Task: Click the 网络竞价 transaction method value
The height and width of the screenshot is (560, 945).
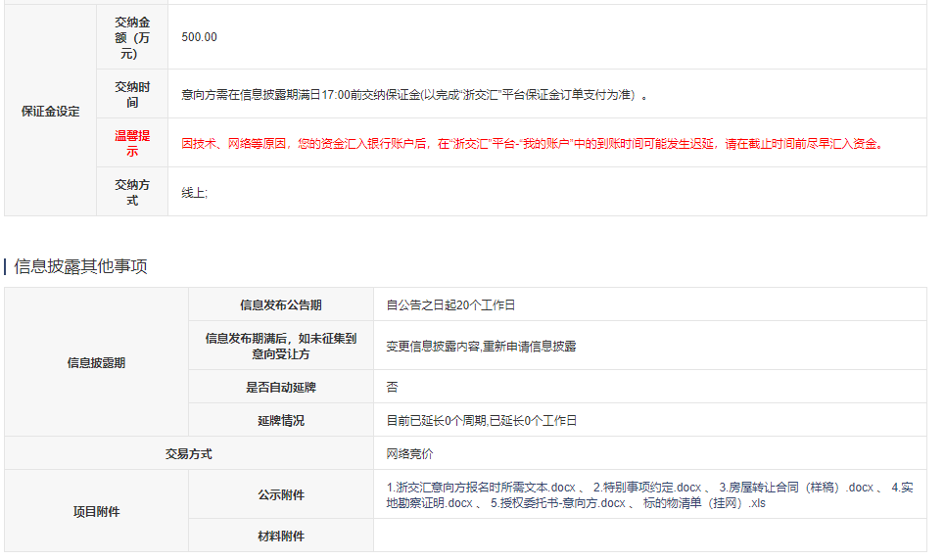Action: (x=409, y=453)
